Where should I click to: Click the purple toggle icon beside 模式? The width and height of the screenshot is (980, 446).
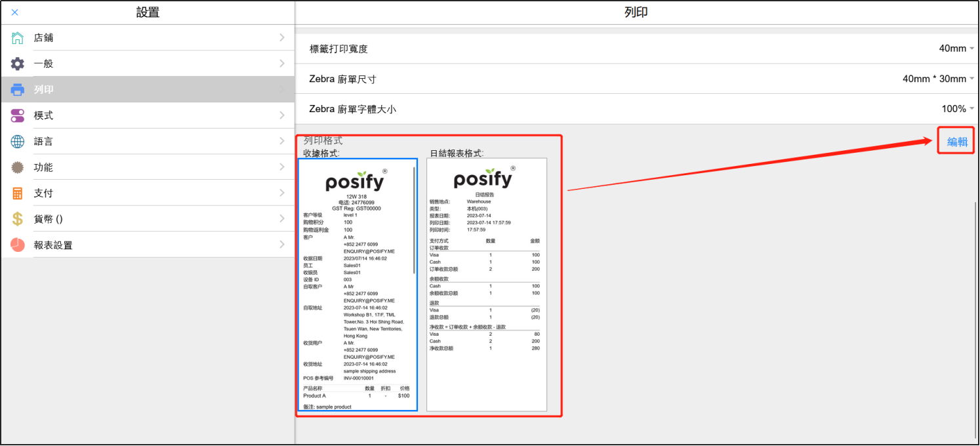tap(18, 115)
